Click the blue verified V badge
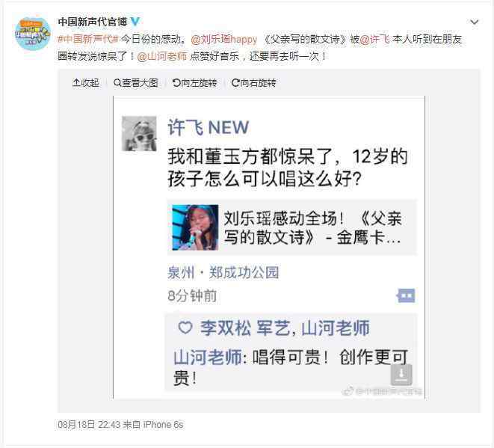The width and height of the screenshot is (494, 448). click(135, 22)
